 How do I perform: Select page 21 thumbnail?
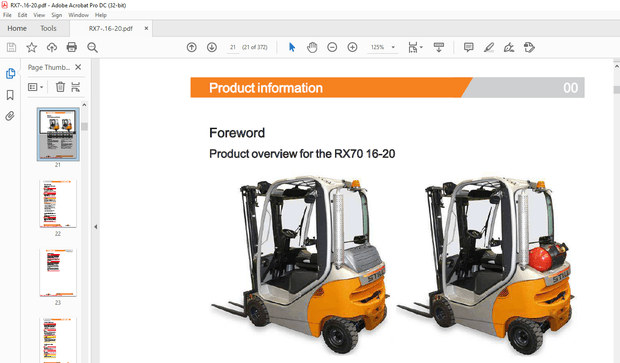[58, 134]
